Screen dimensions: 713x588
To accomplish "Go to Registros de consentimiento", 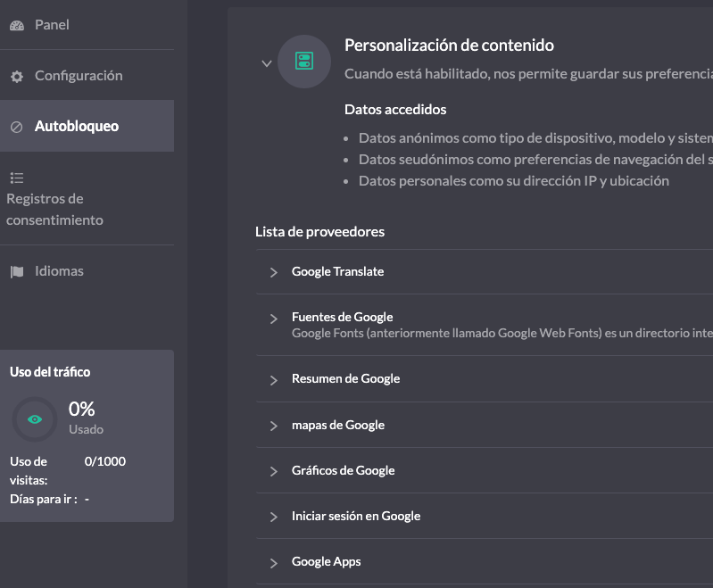I will (x=87, y=199).
